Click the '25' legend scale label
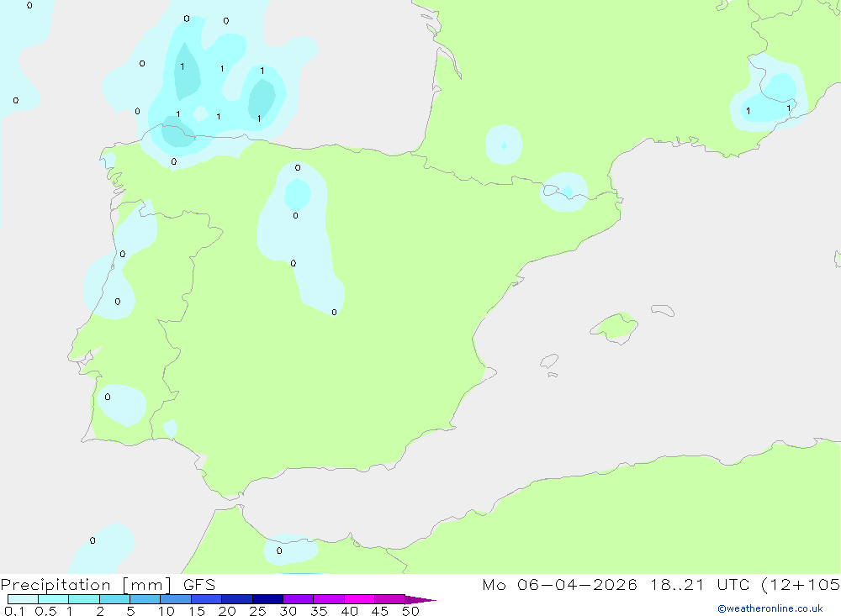This screenshot has width=841, height=616. [x=258, y=611]
